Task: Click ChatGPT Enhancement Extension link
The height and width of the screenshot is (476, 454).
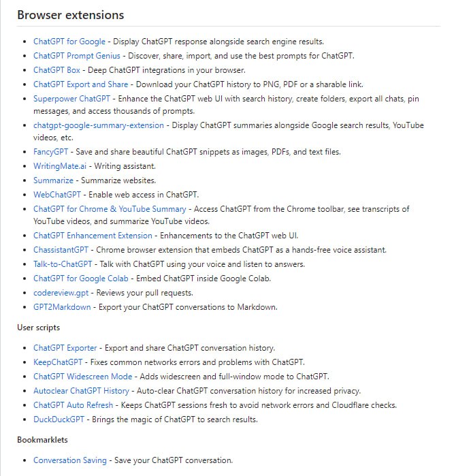Action: pos(93,236)
